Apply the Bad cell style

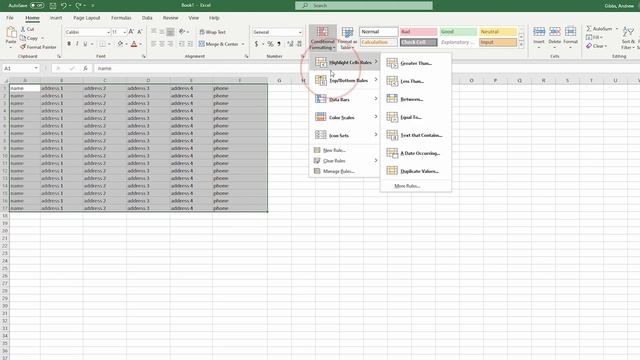(418, 31)
